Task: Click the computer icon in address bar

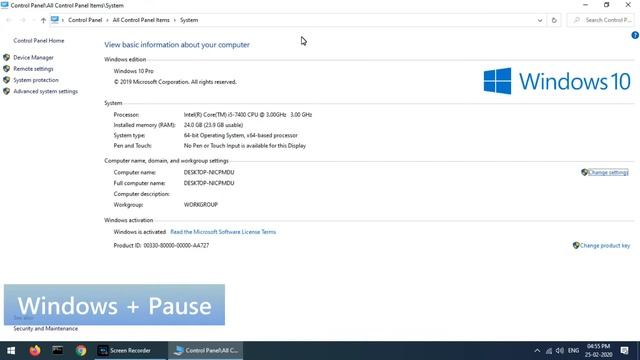Action: 55,20
